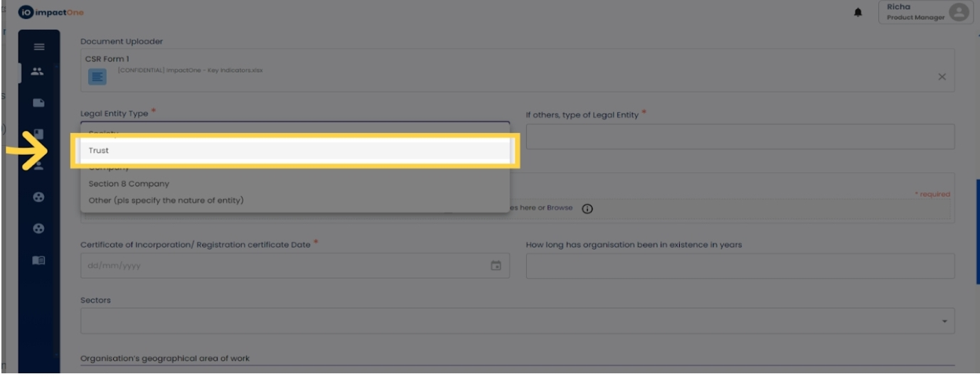Open the book icon in sidebar
Viewport: 980px width, 379px height.
click(39, 260)
